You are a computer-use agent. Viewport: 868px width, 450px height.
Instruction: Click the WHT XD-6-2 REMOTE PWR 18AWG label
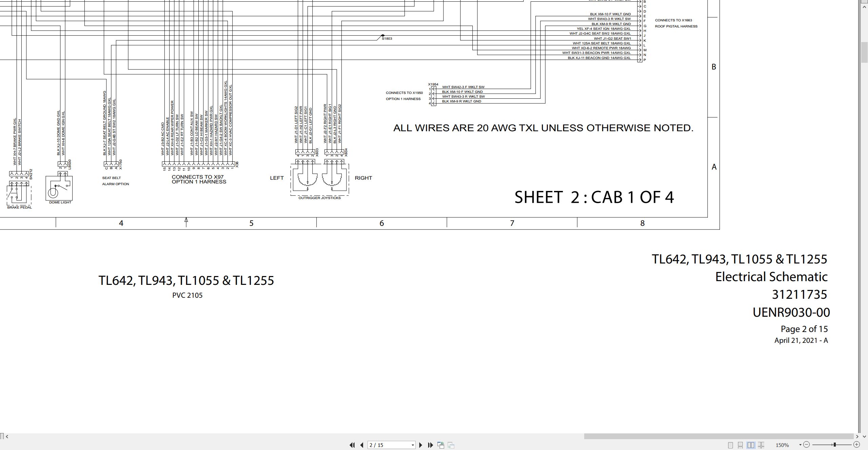tap(601, 48)
